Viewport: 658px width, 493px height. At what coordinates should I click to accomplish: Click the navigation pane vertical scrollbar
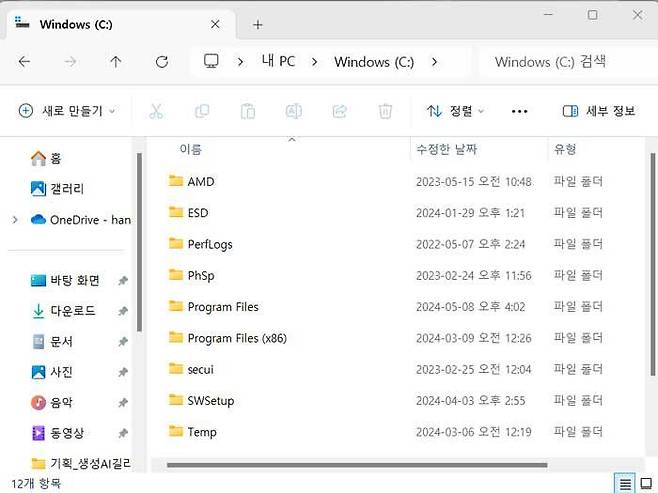(x=139, y=243)
